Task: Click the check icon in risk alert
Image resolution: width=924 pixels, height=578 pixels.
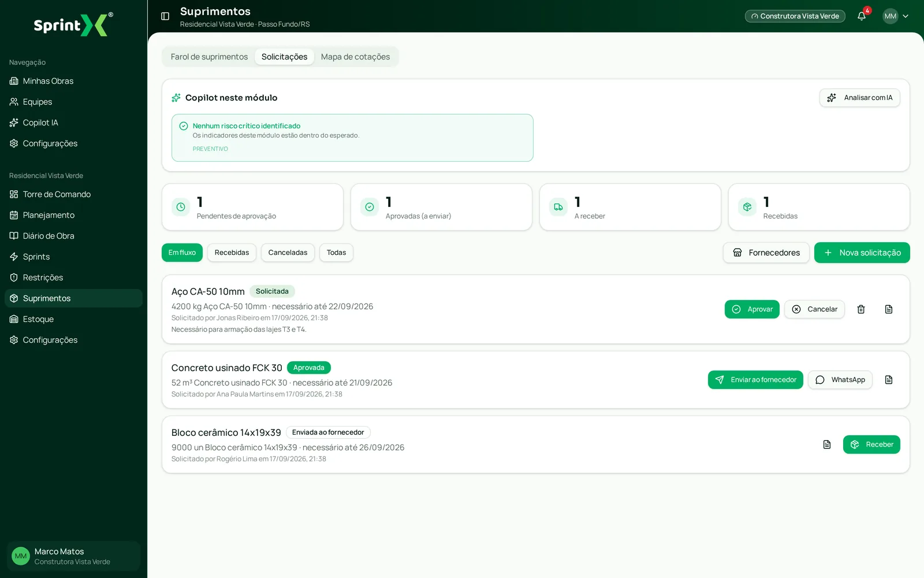Action: pyautogui.click(x=184, y=126)
